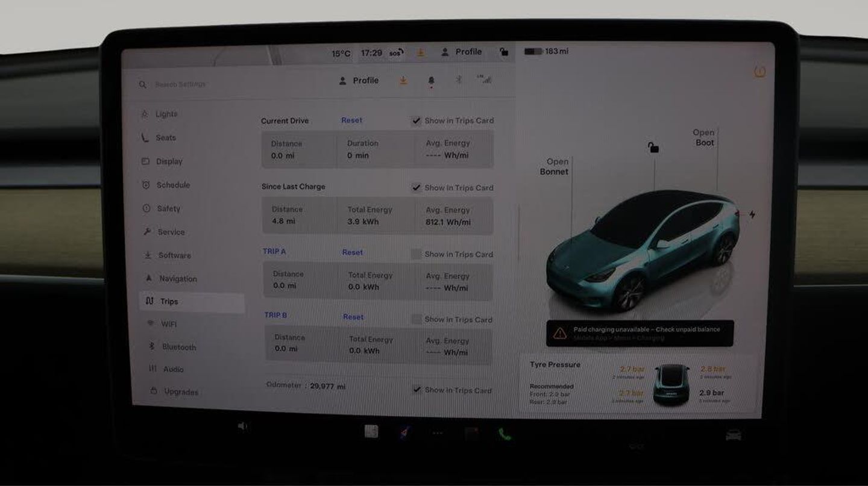Open the more apps three-dots icon
Screen dimensions: 868x486
pos(438,433)
